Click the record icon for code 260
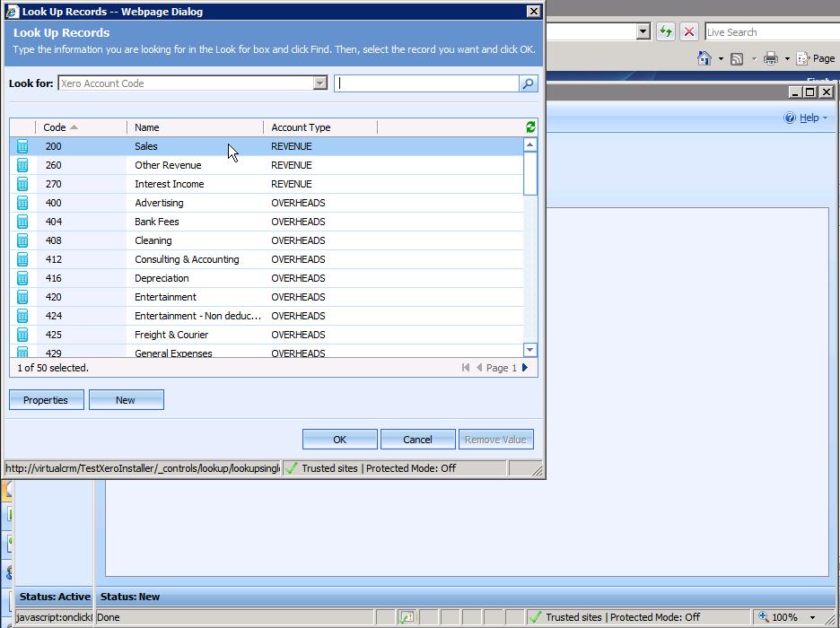Viewport: 840px width, 628px height. (x=22, y=165)
